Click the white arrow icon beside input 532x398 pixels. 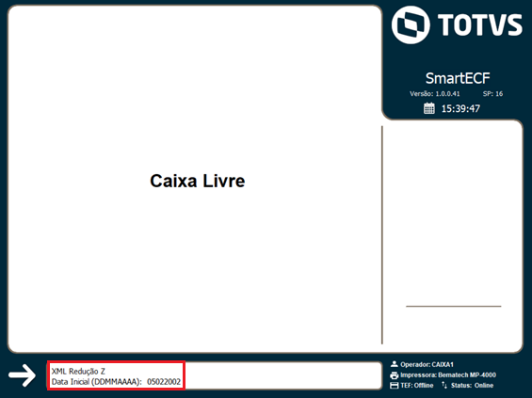[22, 375]
